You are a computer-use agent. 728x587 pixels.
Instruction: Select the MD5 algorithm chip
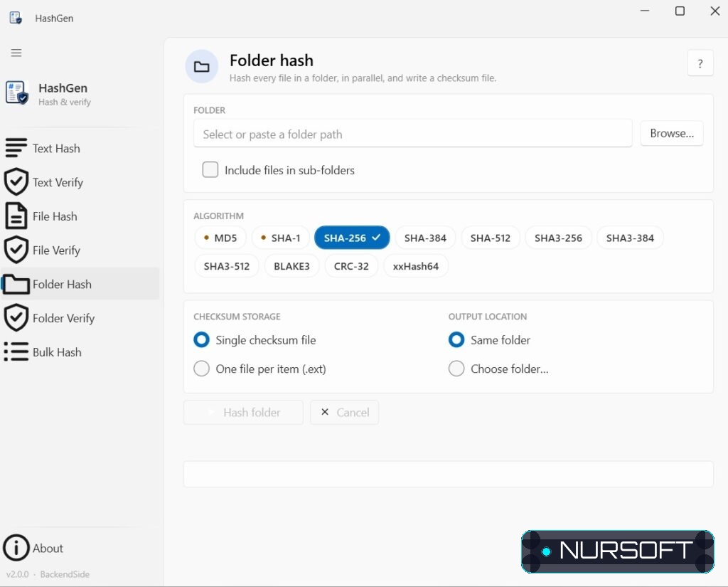coord(220,238)
